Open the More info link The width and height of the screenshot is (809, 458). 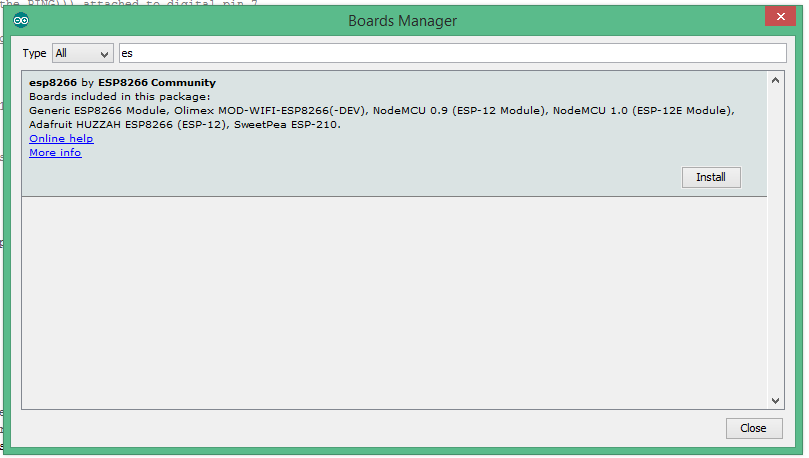(55, 153)
